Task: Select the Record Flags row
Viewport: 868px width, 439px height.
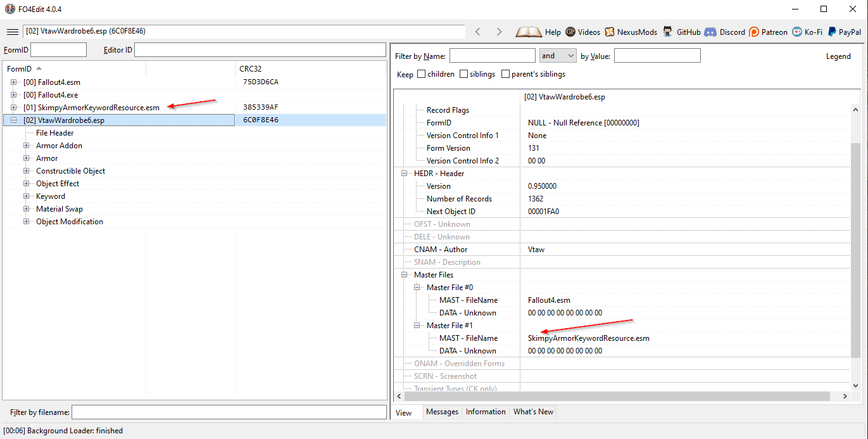Action: point(622,110)
